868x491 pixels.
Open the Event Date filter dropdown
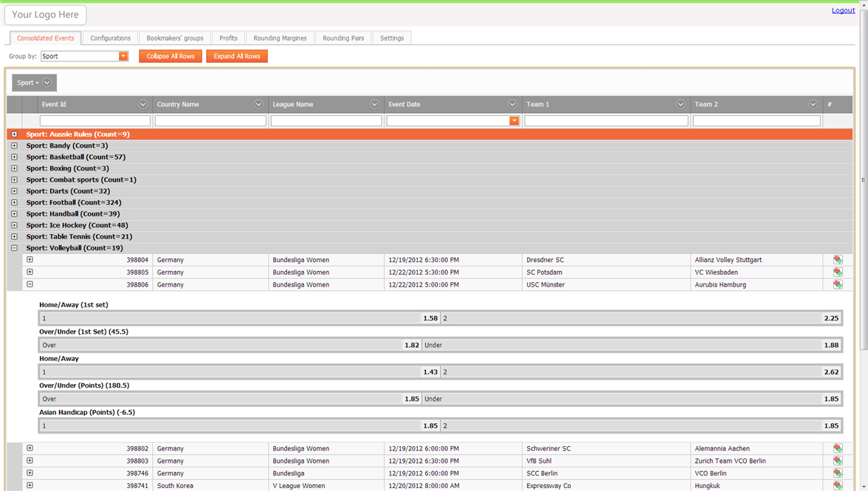514,120
